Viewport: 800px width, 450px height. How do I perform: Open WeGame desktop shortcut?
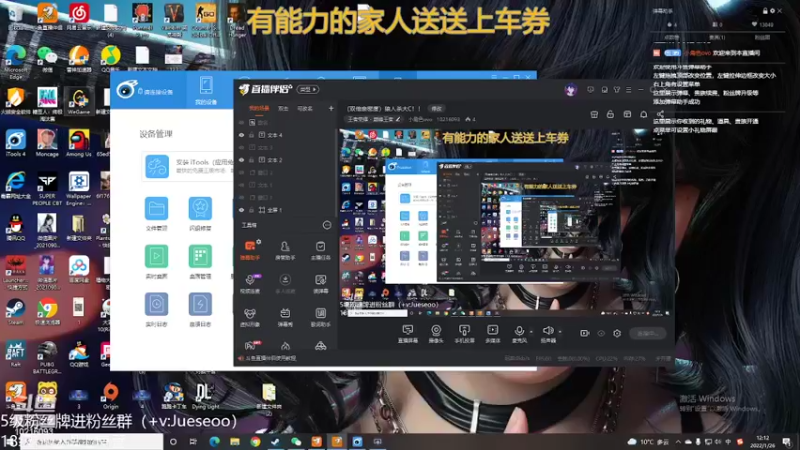coord(79,101)
